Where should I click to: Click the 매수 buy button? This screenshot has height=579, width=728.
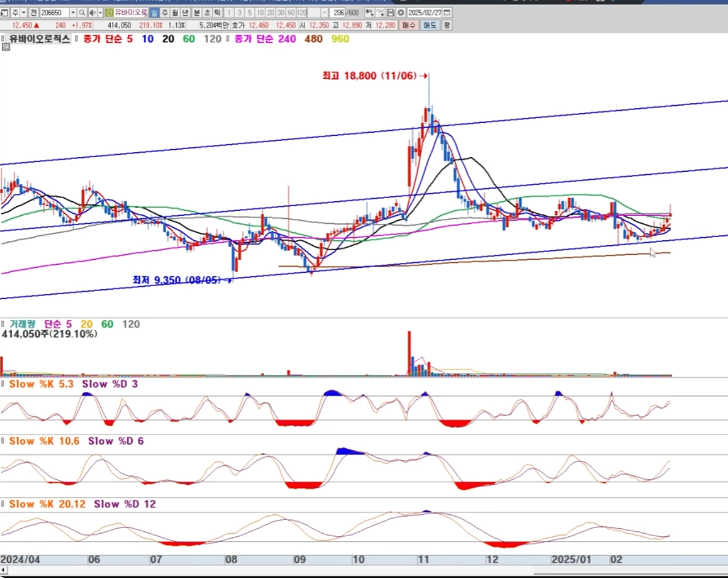[x=409, y=25]
